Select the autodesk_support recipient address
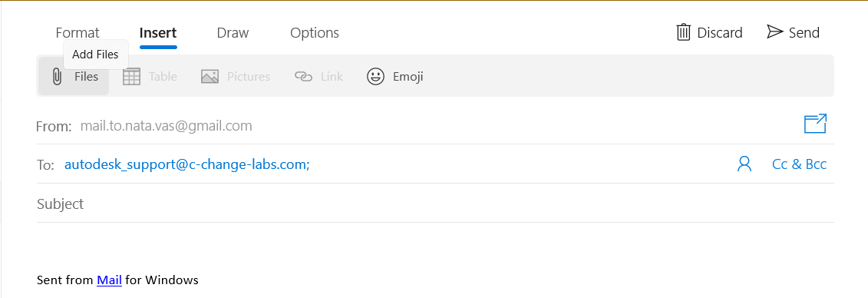The image size is (868, 298). (187, 164)
